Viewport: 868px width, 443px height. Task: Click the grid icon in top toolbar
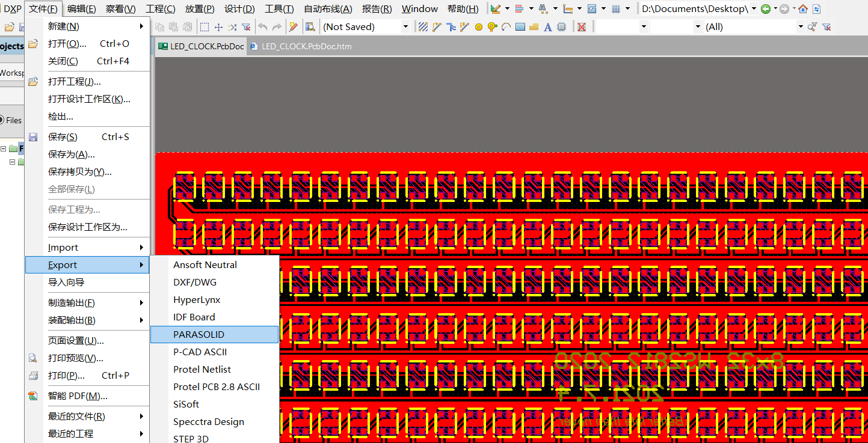click(616, 9)
